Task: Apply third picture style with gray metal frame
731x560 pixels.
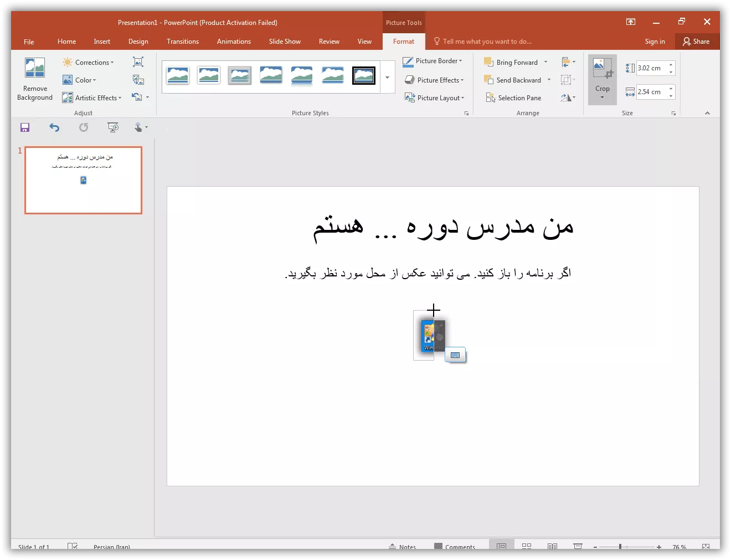Action: point(240,75)
